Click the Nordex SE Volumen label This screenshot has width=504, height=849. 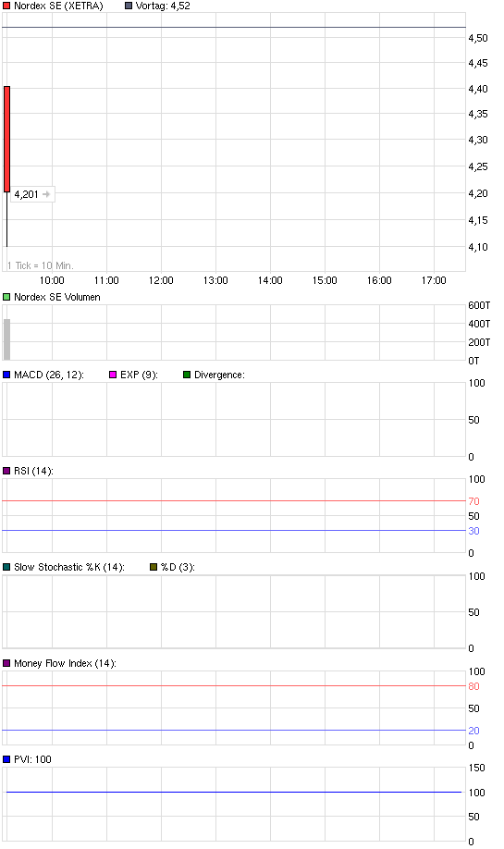pyautogui.click(x=57, y=297)
